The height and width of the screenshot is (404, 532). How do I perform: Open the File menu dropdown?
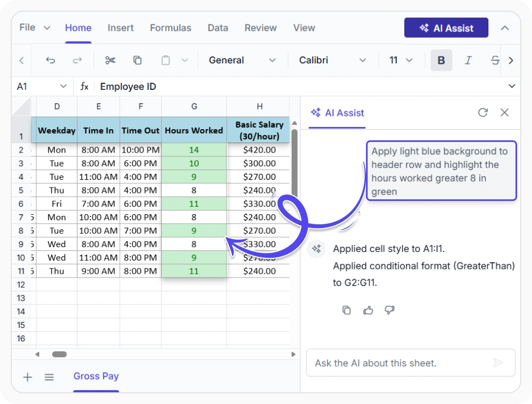(35, 28)
